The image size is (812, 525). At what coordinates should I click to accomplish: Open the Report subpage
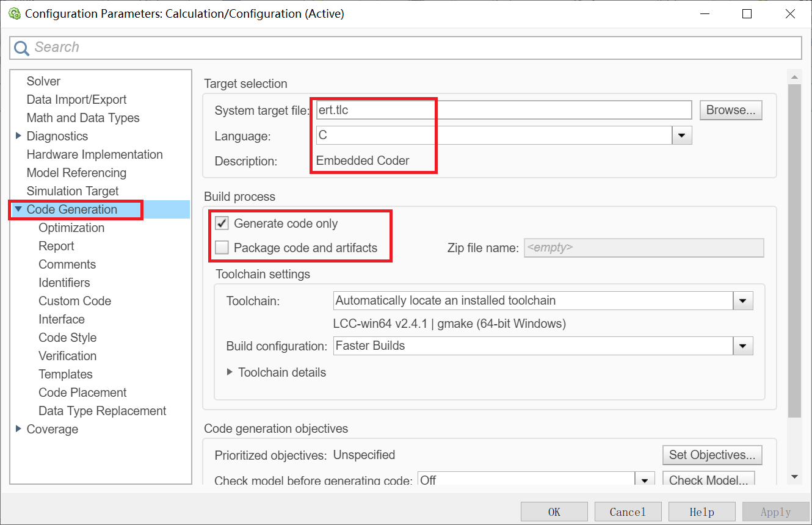pyautogui.click(x=56, y=246)
